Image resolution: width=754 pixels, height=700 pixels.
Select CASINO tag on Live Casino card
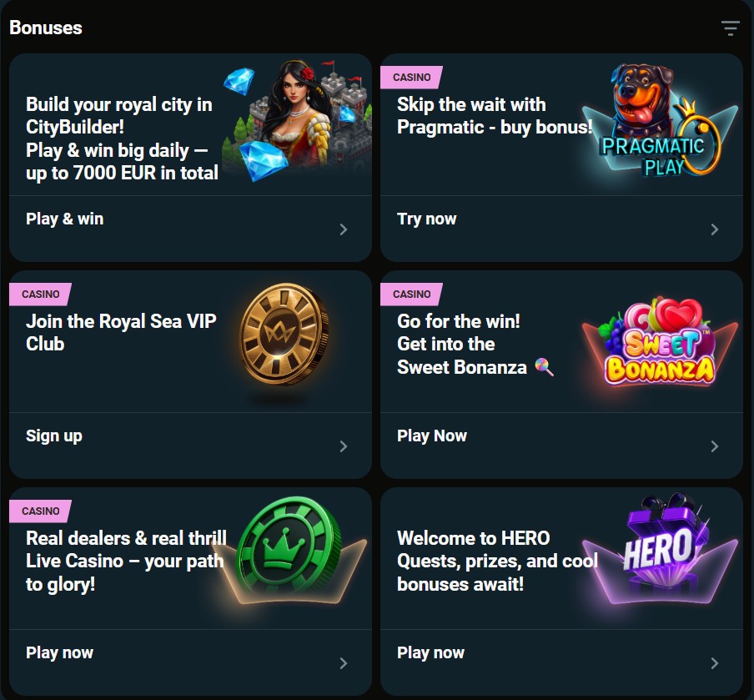point(40,511)
